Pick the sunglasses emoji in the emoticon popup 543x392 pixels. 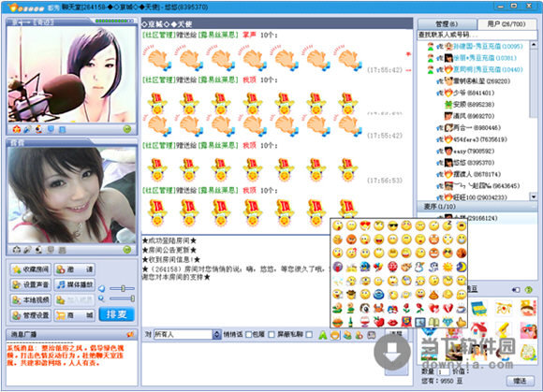click(392, 225)
